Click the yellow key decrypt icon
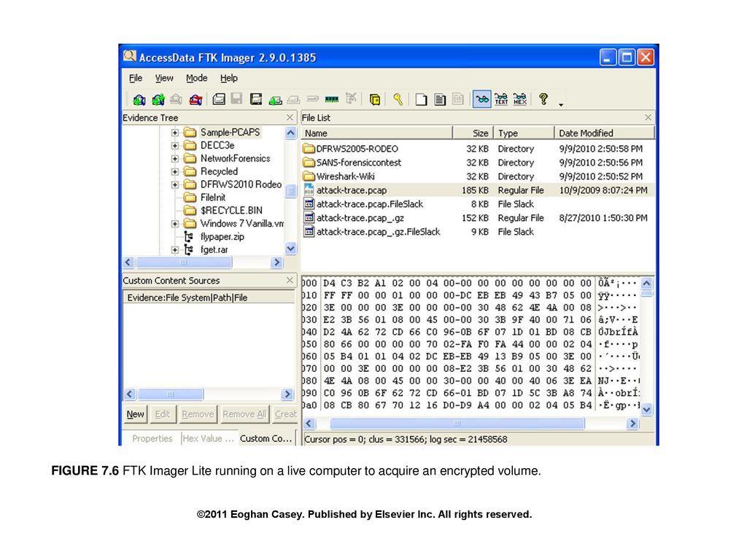747x560 pixels. click(x=398, y=99)
